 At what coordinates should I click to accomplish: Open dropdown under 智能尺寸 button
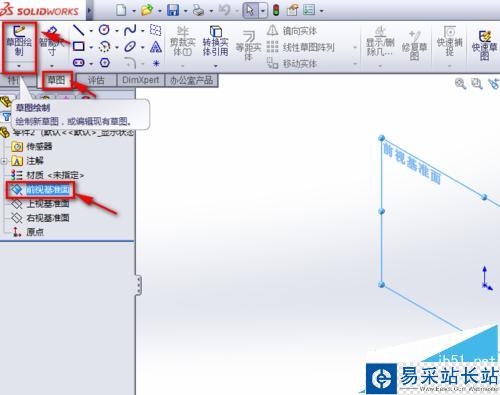tap(52, 66)
